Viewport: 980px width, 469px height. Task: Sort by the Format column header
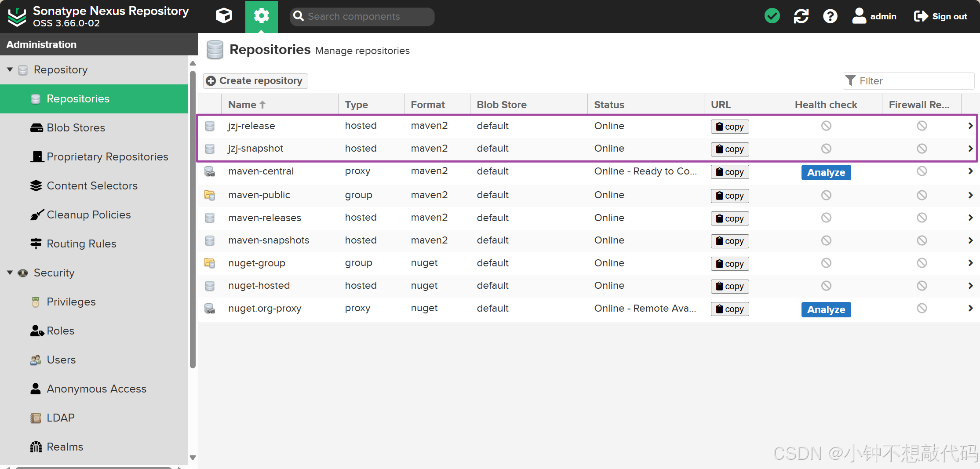[x=437, y=105]
